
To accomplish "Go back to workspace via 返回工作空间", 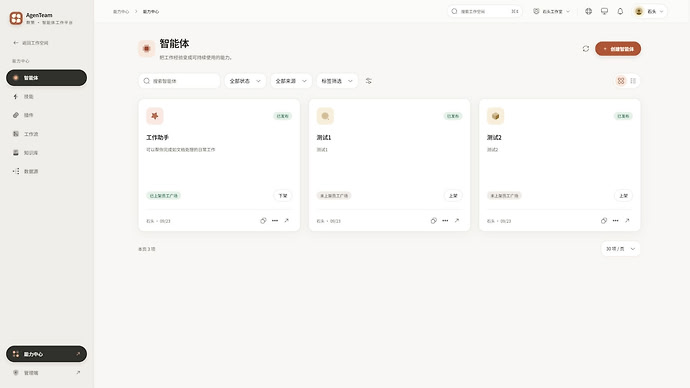I will 31,43.
